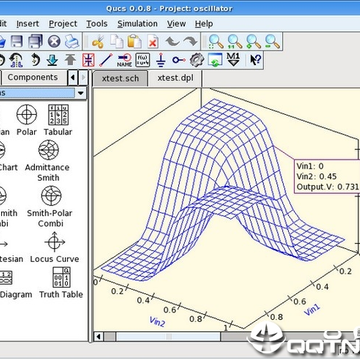Select the Locus Curve component
The image size is (360, 360).
54,247
